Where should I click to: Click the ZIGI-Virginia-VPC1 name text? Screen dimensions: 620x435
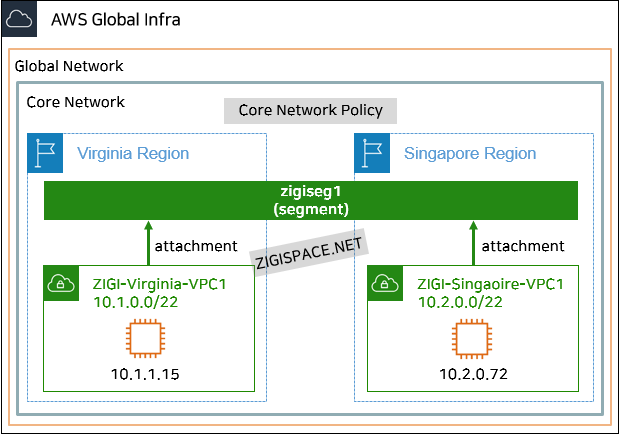click(x=159, y=284)
